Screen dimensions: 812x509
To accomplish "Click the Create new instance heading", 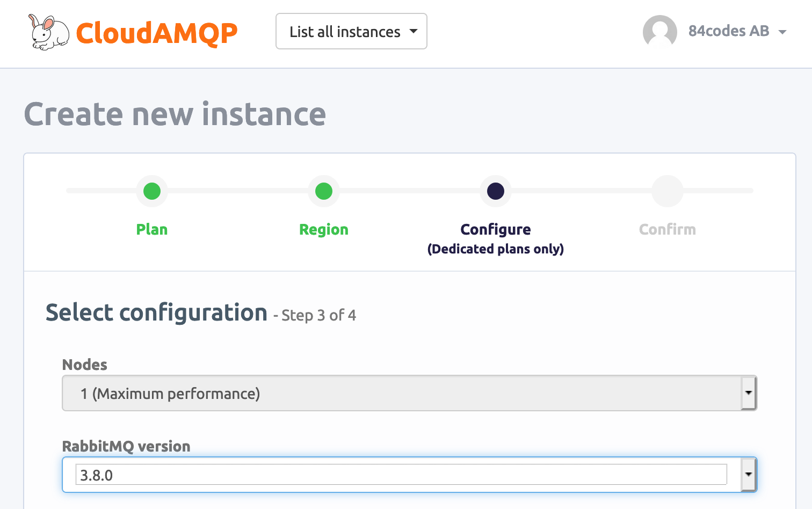I will click(175, 114).
